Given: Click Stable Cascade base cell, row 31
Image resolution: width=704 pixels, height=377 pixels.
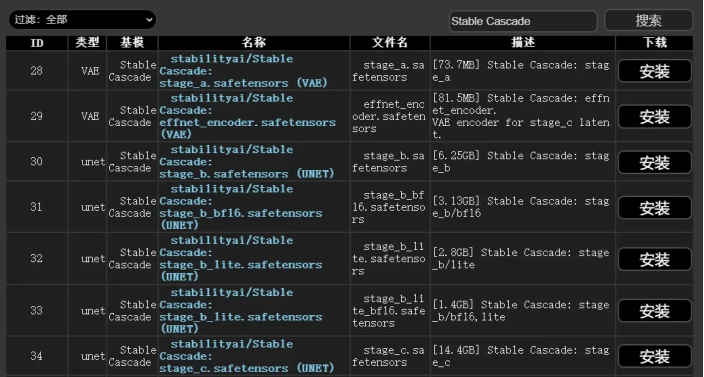Looking at the screenshot, I should 132,207.
